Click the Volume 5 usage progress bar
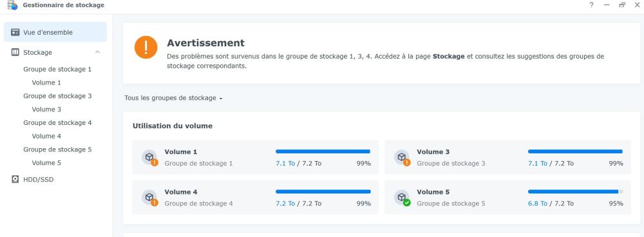This screenshot has height=237, width=644. coord(575,191)
